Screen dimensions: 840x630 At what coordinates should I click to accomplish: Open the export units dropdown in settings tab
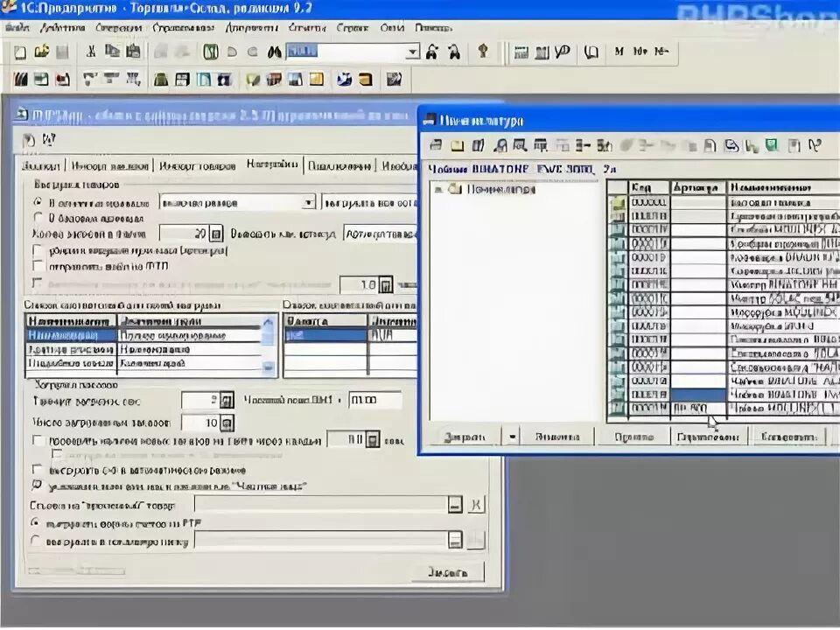pos(308,202)
